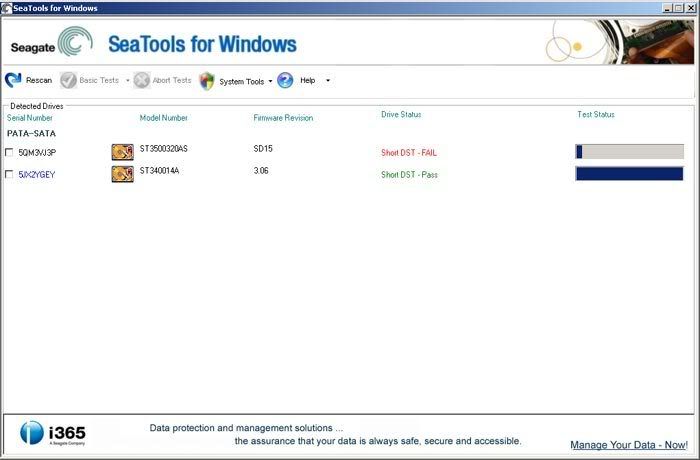The image size is (700, 460).
Task: Click the Help question mark icon
Action: tap(285, 80)
